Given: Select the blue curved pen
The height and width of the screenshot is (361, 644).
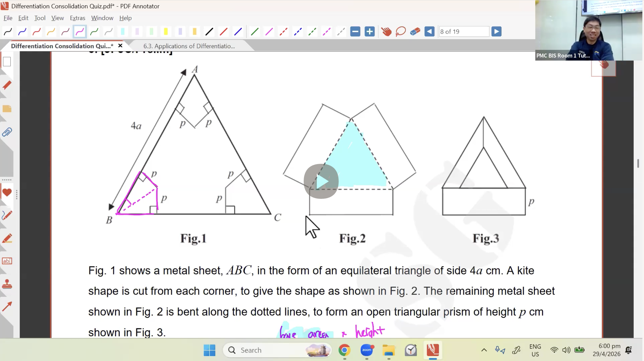Looking at the screenshot, I should pos(22,32).
